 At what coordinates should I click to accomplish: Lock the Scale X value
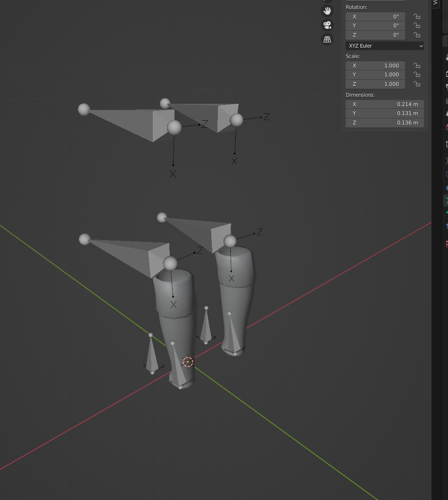coord(417,66)
